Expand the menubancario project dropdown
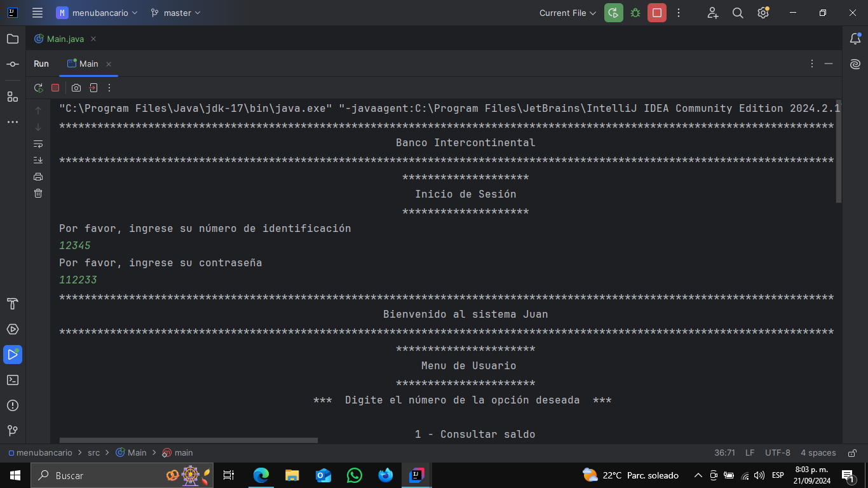This screenshot has width=868, height=488. [97, 13]
